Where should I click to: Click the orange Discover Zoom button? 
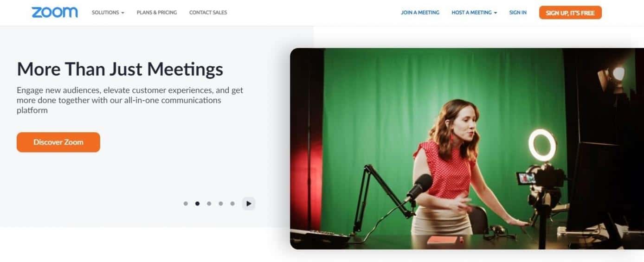point(58,142)
